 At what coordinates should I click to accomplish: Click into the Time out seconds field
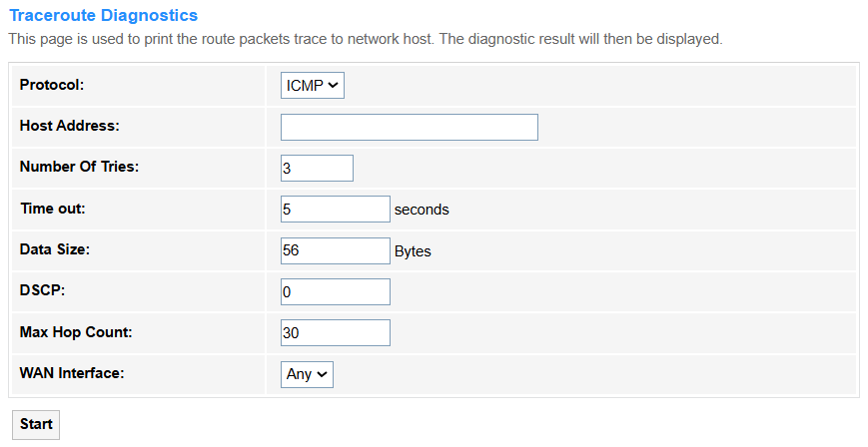click(x=335, y=210)
